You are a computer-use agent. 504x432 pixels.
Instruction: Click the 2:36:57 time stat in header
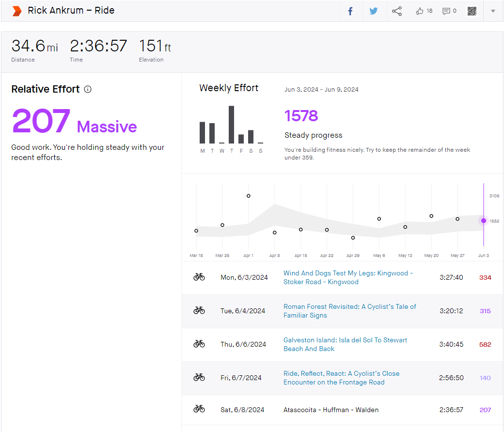click(98, 46)
